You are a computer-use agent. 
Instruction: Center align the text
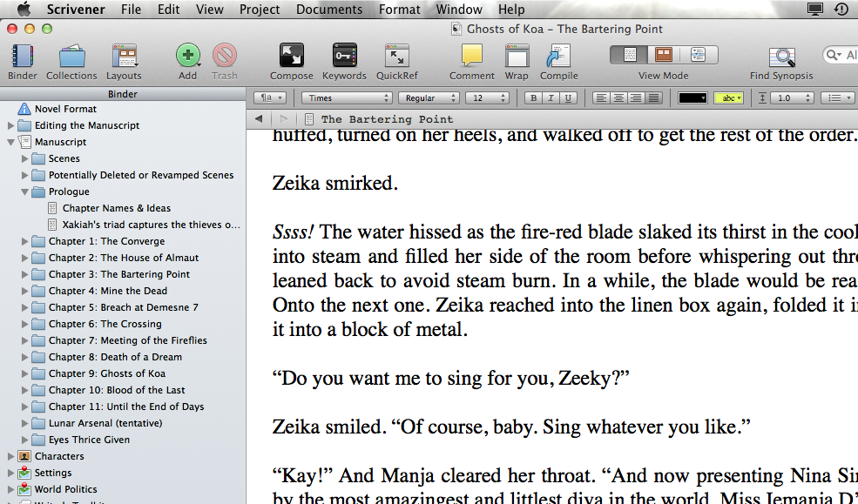(618, 97)
